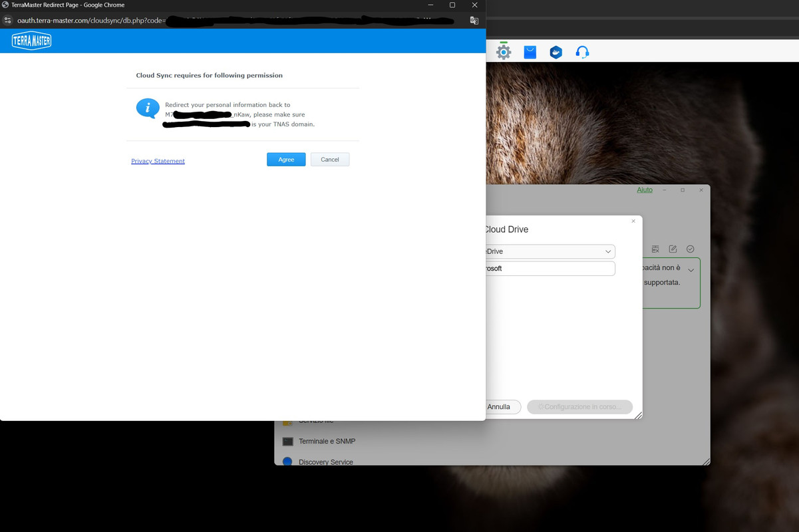The height and width of the screenshot is (532, 799).
Task: Click the Discovery Service blue icon
Action: pyautogui.click(x=287, y=461)
